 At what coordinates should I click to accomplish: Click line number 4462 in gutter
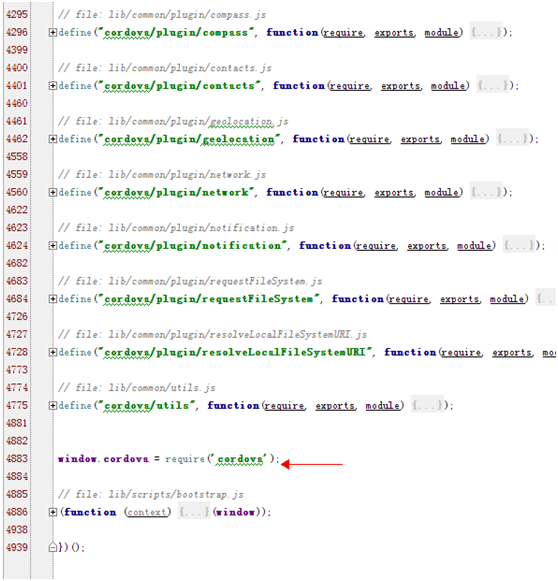coord(17,139)
